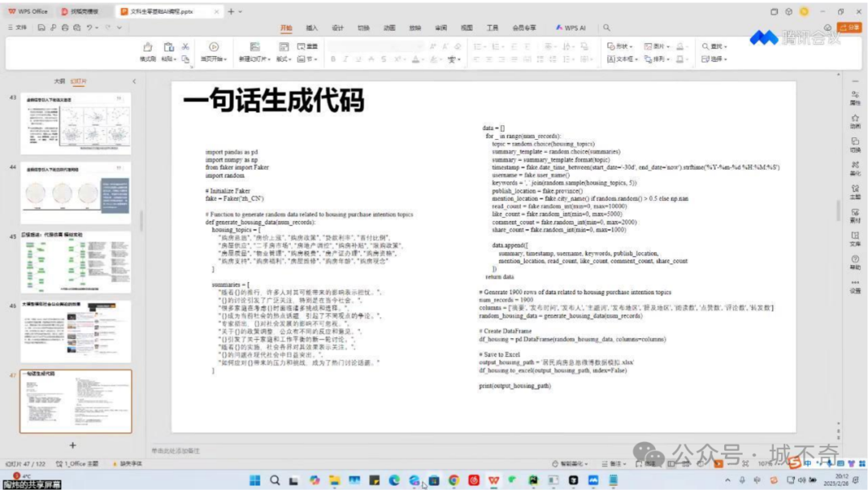This screenshot has width=868, height=490.
Task: Click the search magnifier in the ribbon tab row
Action: [607, 27]
